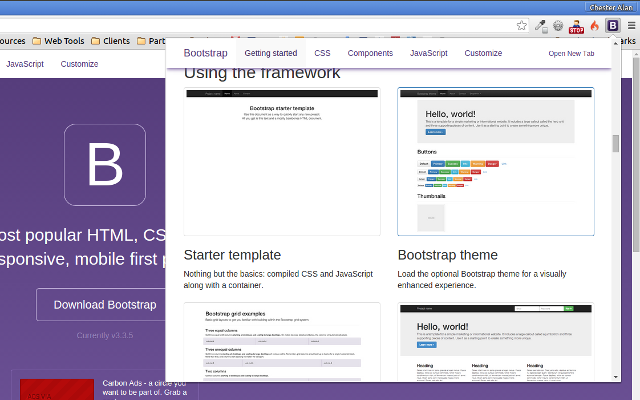
Task: Click the Bootstrap brand link in popup
Action: point(205,53)
